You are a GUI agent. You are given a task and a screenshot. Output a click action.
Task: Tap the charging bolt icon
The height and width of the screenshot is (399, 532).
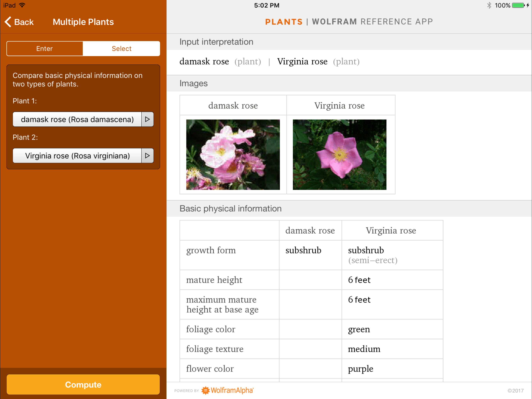tap(528, 5)
